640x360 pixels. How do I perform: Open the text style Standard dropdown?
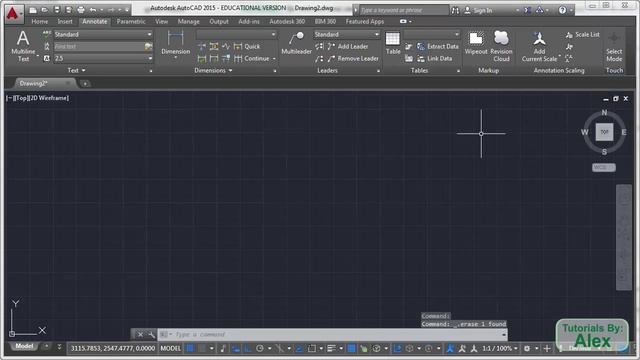pyautogui.click(x=103, y=34)
